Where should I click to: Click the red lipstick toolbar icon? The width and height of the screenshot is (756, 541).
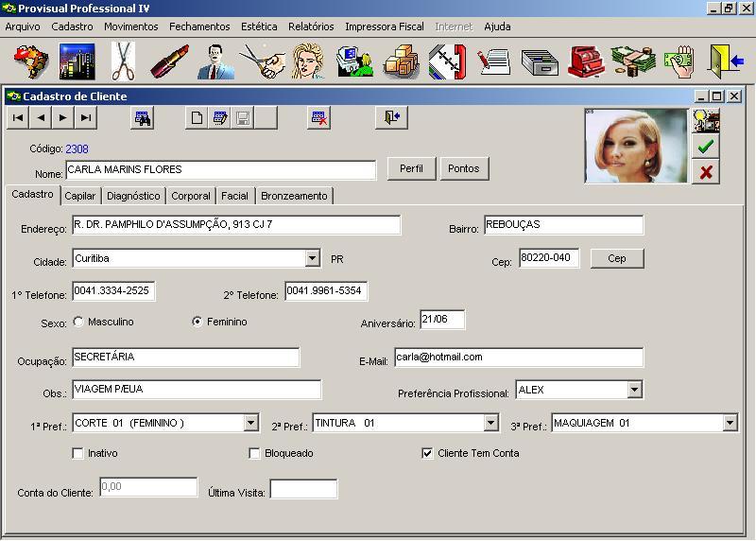(169, 61)
